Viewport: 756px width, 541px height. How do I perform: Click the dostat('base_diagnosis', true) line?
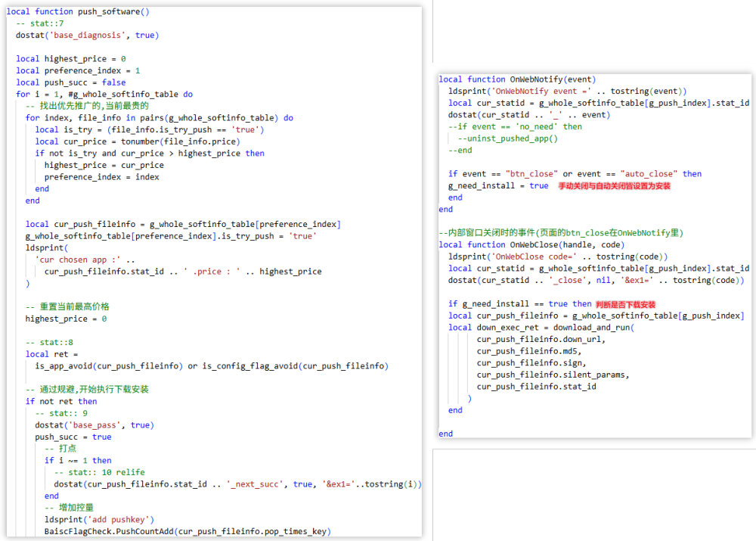pyautogui.click(x=87, y=35)
